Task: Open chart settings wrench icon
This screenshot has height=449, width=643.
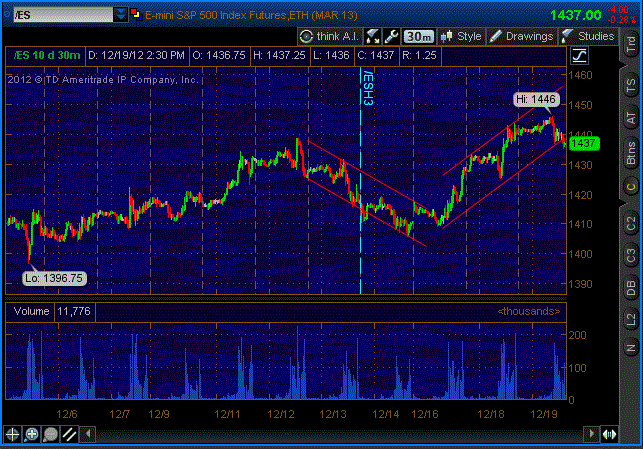Action: [x=391, y=36]
